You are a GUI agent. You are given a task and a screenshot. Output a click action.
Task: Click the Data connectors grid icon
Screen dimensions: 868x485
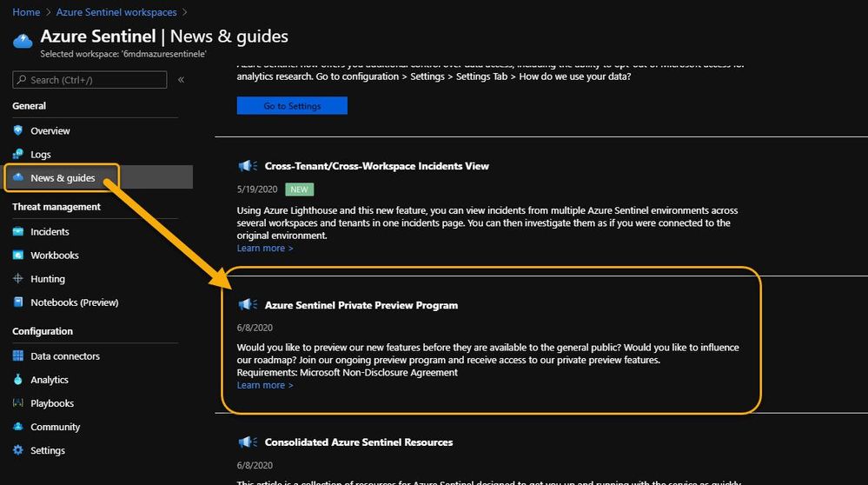coord(18,355)
